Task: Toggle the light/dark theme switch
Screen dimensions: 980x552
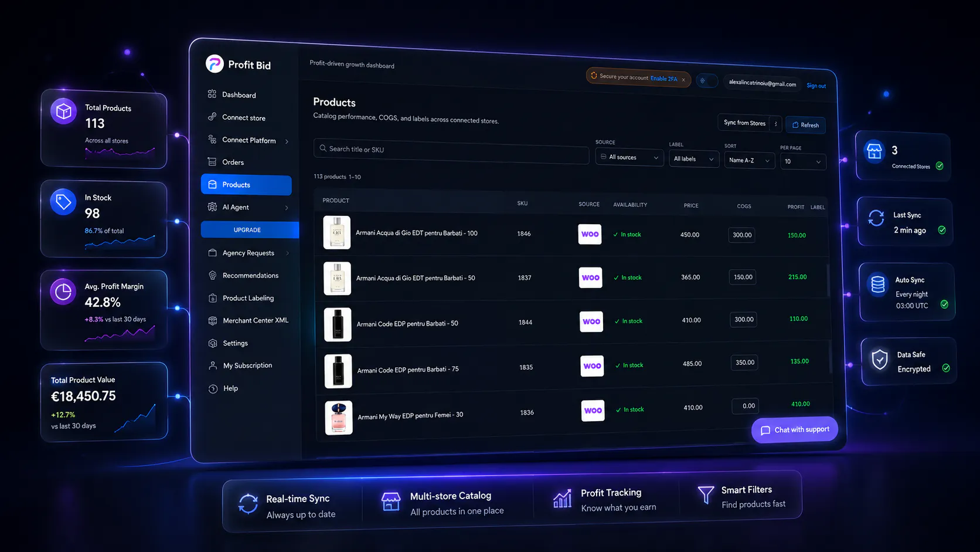Action: [x=707, y=81]
